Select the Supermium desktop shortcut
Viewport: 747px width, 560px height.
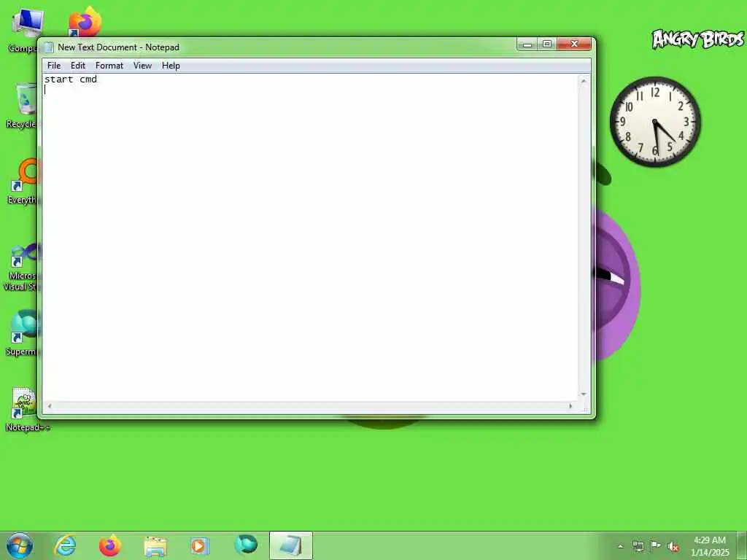[22, 332]
